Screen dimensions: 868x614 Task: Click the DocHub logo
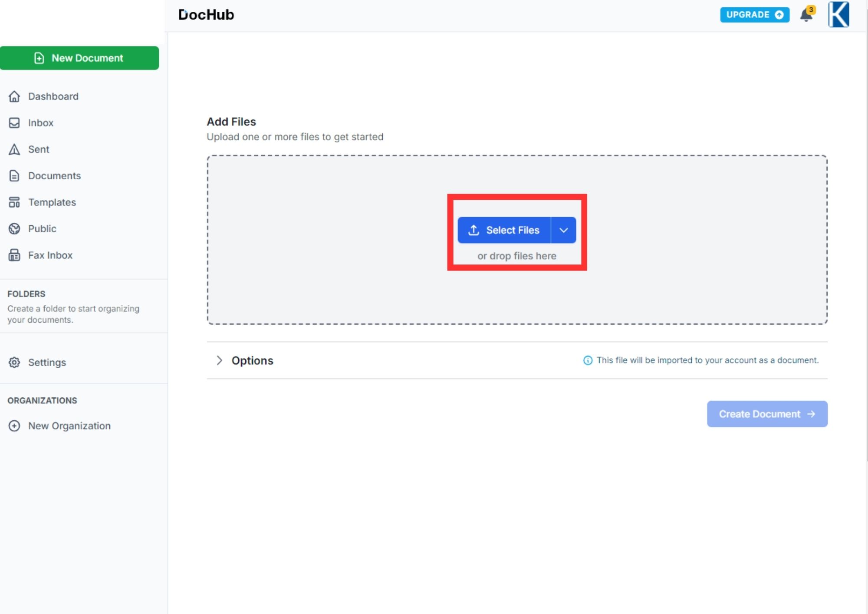[x=206, y=15]
